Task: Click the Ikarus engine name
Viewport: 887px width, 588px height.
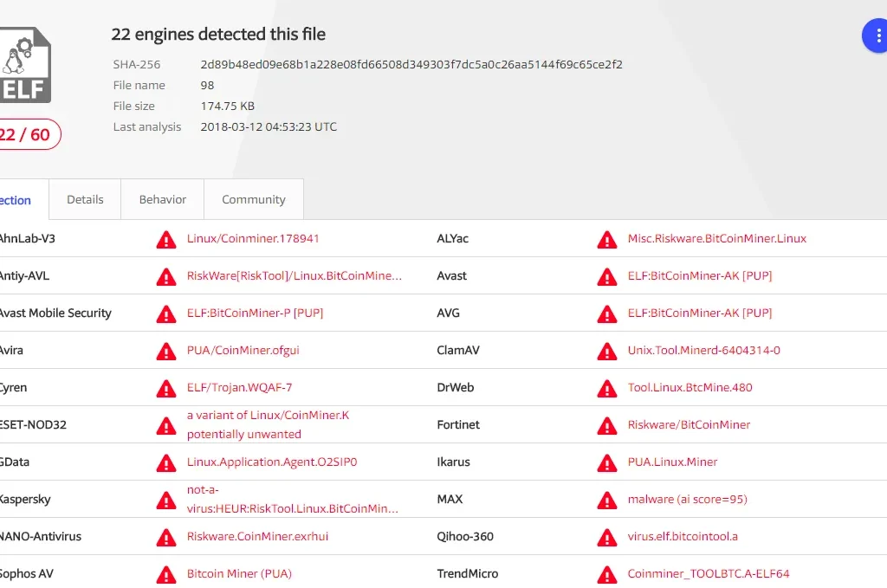Action: [453, 462]
